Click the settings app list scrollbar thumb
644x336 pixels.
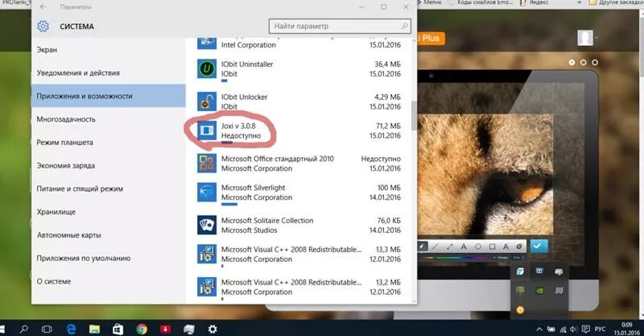coord(414,115)
